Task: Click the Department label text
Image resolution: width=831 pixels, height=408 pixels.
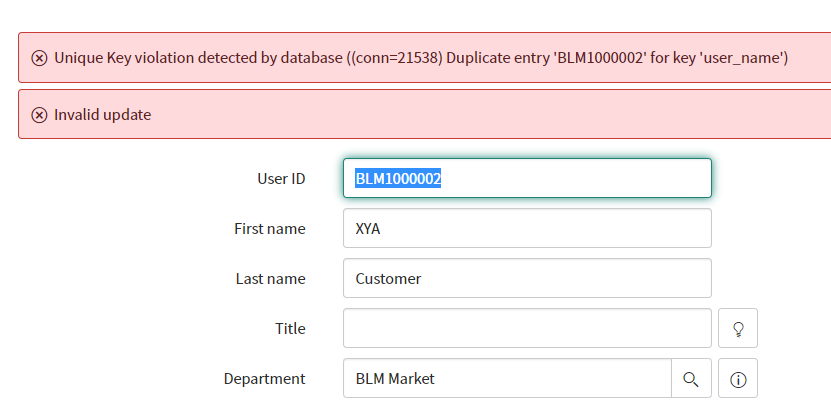Action: click(x=264, y=378)
